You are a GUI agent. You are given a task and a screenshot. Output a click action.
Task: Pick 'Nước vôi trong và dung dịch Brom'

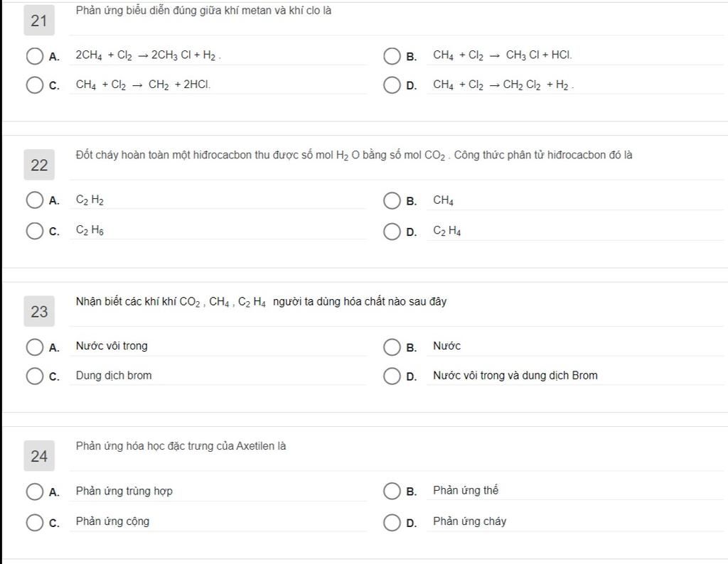pyautogui.click(x=392, y=376)
